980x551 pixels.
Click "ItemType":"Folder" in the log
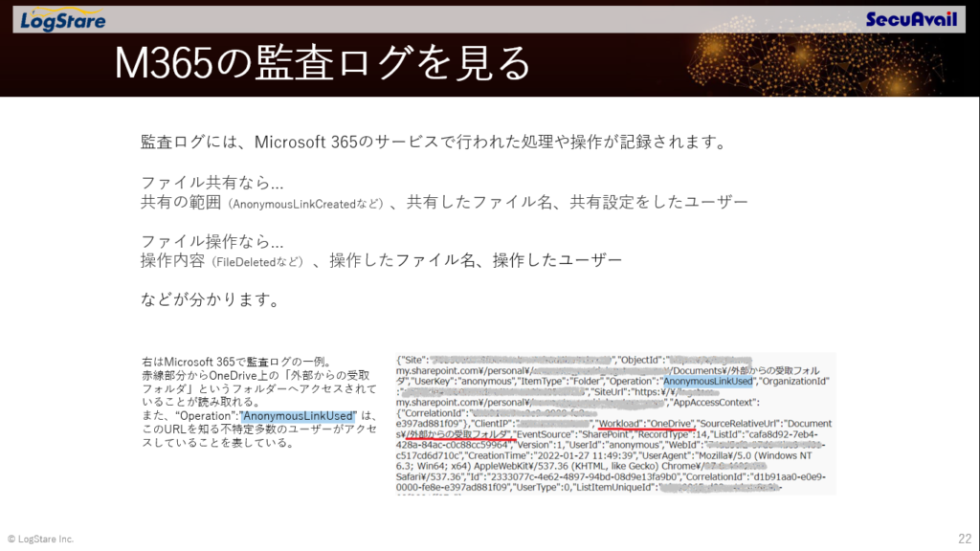click(559, 381)
